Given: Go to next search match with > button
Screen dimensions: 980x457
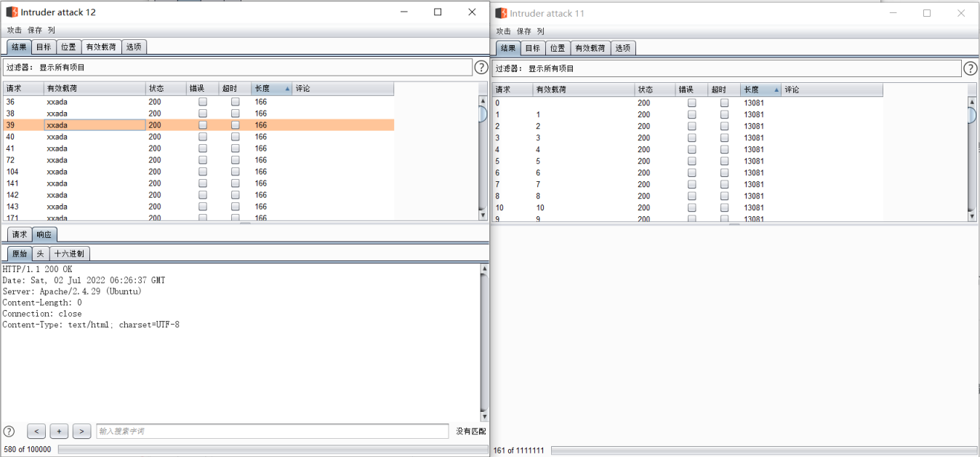Looking at the screenshot, I should 81,432.
